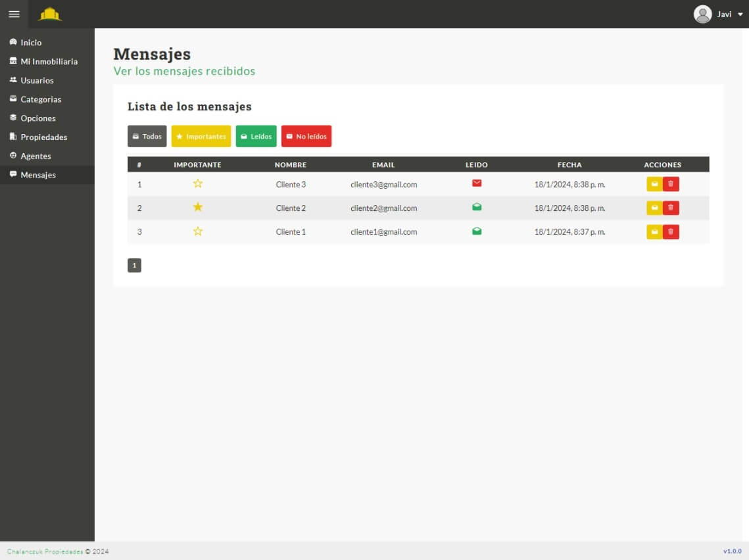Click the yellow house logo

click(x=50, y=14)
